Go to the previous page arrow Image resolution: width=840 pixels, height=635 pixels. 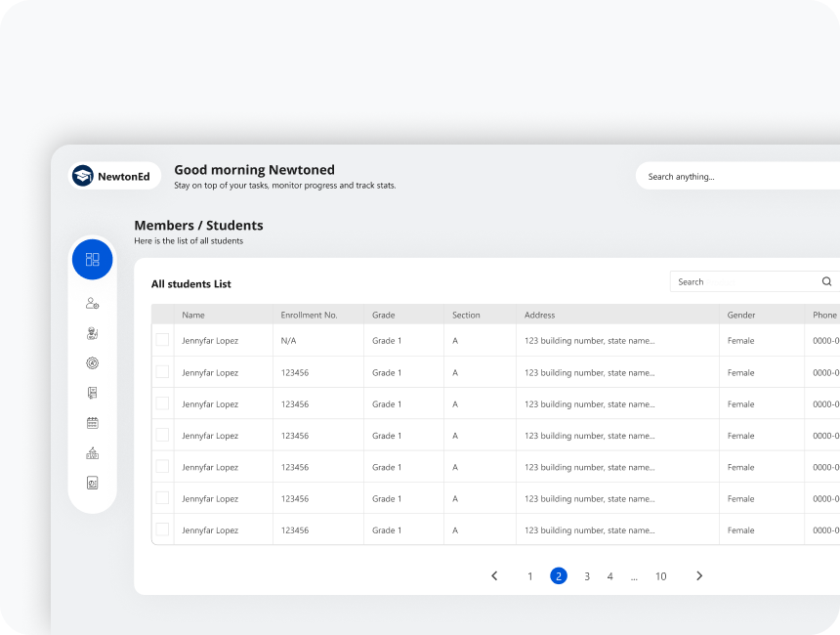(494, 576)
